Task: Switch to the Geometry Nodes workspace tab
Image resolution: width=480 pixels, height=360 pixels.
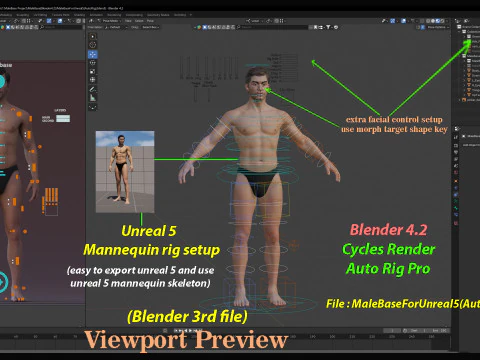Action: pos(158,15)
